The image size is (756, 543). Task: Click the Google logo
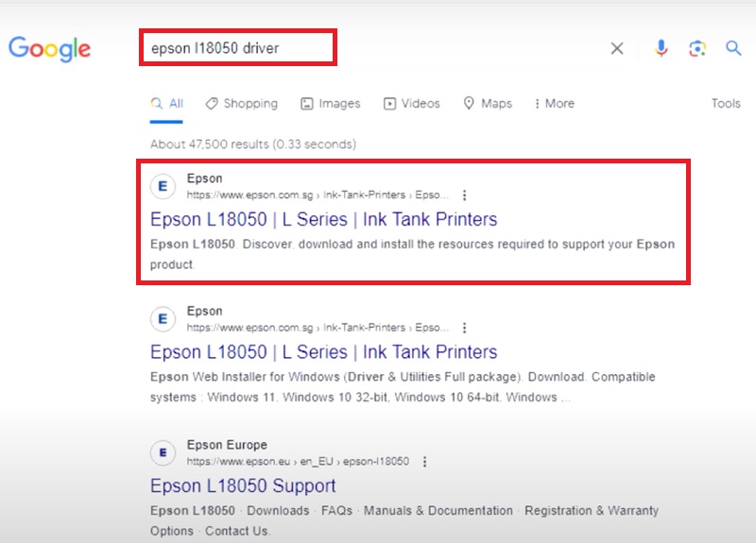50,49
